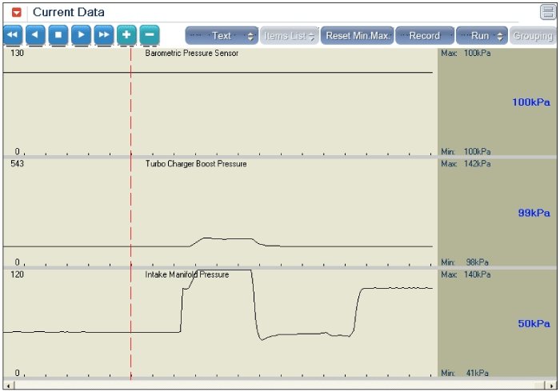Image resolution: width=560 pixels, height=392 pixels.
Task: Zoom out using the minus button
Action: (150, 35)
